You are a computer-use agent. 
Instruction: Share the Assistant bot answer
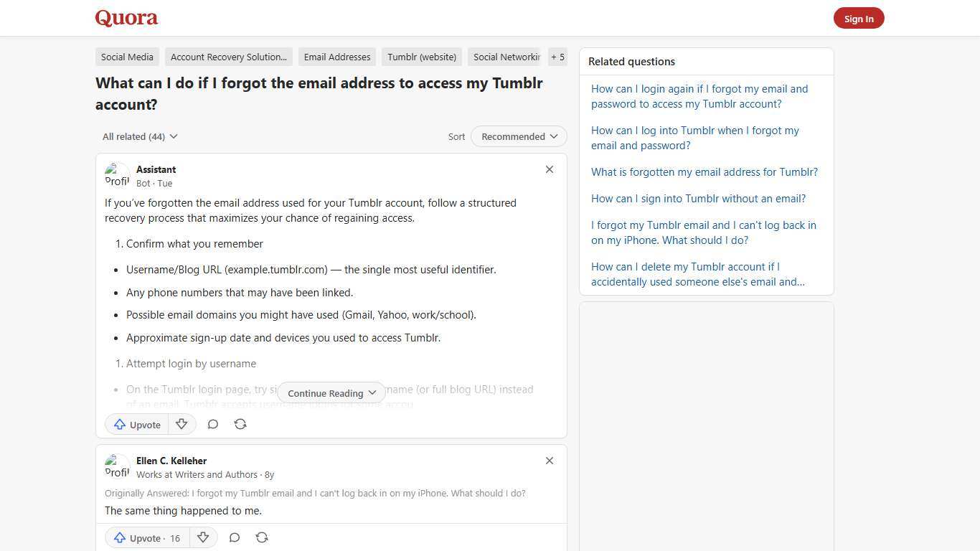240,424
